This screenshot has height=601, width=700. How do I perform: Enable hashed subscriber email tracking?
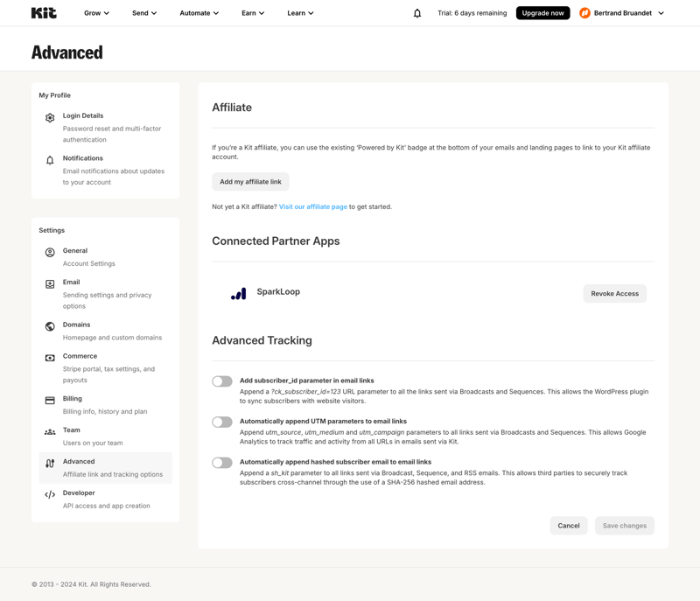click(x=221, y=463)
